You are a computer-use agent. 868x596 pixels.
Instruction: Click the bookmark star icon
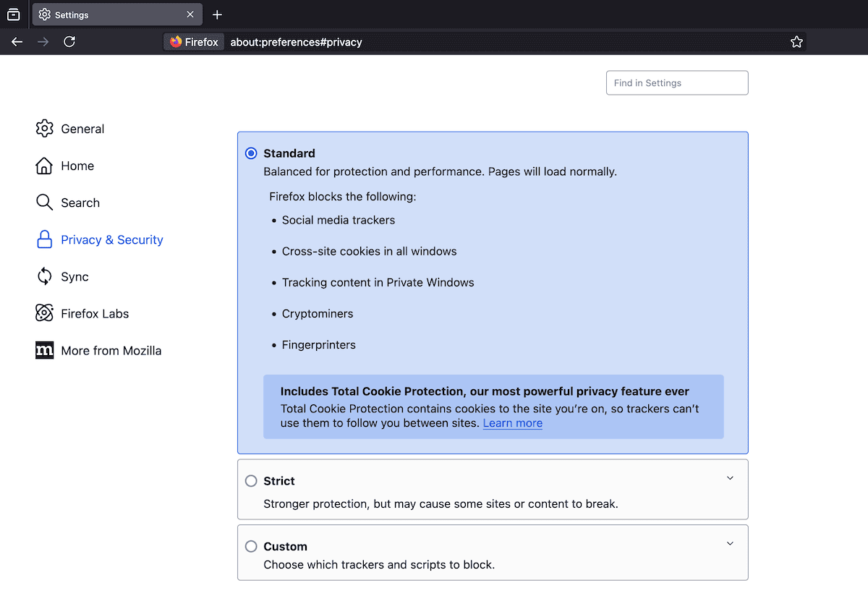coord(796,41)
